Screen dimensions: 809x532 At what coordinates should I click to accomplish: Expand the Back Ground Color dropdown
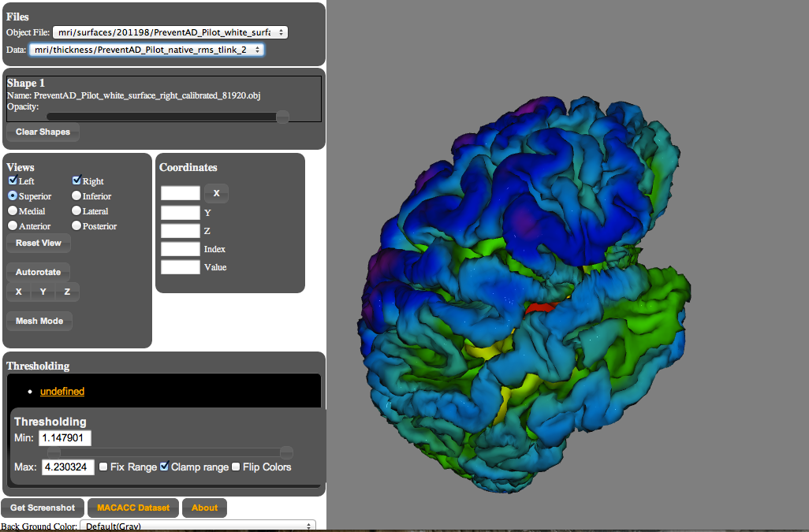tap(197, 526)
